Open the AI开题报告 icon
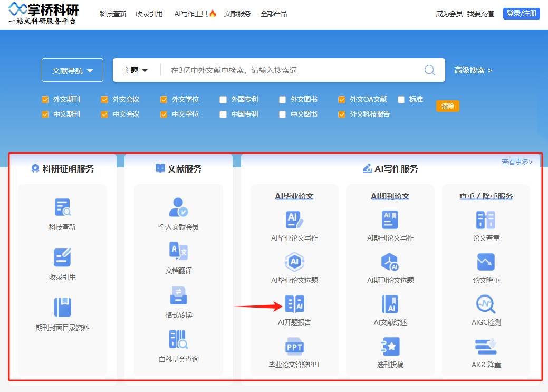This screenshot has width=548, height=392. (294, 304)
